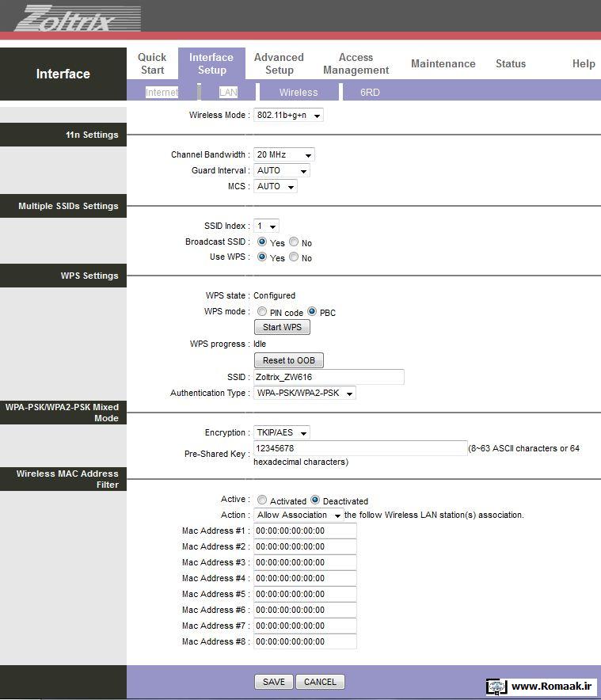Open the Encryption dropdown

point(282,432)
